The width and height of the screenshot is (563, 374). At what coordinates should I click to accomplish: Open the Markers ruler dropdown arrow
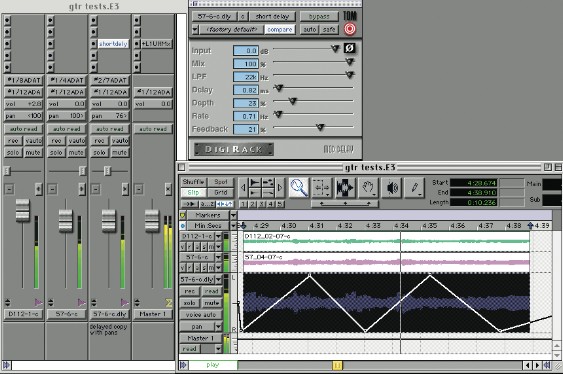[x=233, y=215]
